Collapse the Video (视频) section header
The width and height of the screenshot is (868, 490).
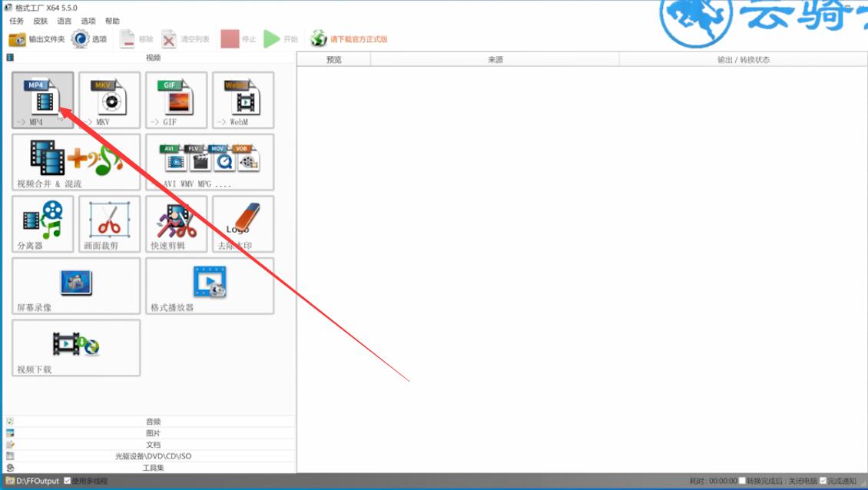pos(150,58)
